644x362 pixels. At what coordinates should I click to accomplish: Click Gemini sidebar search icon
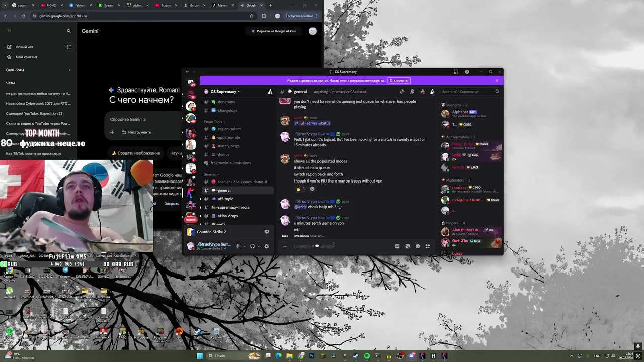[69, 31]
